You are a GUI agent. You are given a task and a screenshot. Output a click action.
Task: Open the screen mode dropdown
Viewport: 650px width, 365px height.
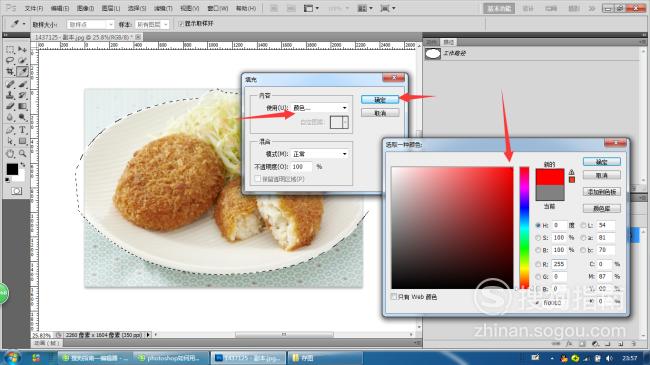(x=388, y=8)
